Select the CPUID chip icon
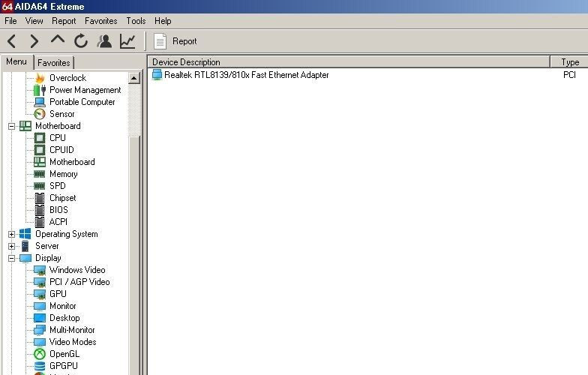This screenshot has width=588, height=375. point(40,150)
